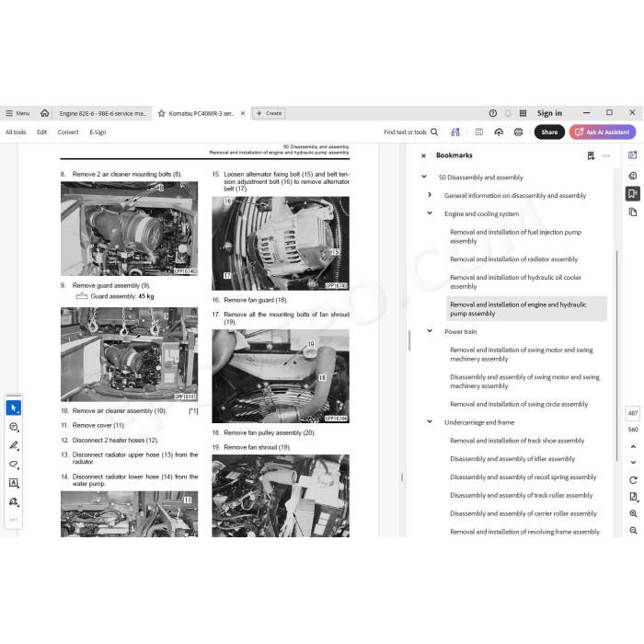Open AI Assistant panel icon in right rail
644x644 pixels.
click(x=633, y=155)
